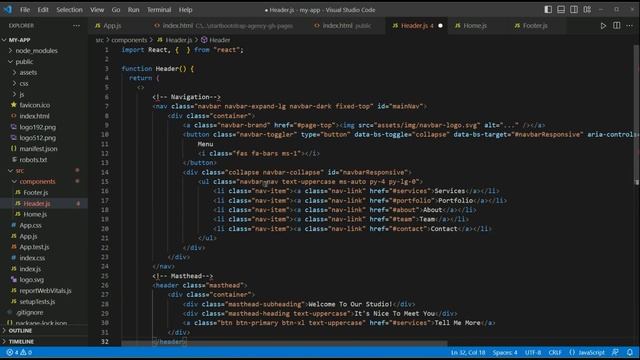Collapse the public folder

[x=44, y=62]
